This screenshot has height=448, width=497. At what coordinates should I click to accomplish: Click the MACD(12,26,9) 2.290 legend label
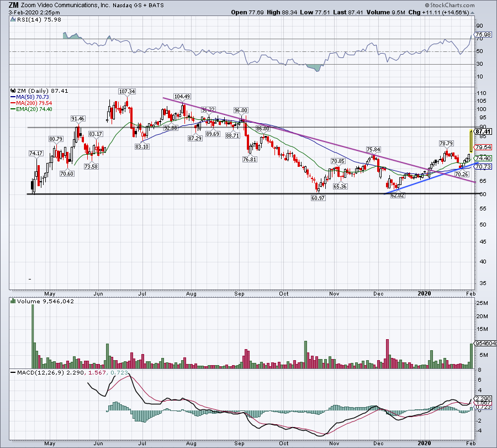pos(51,372)
